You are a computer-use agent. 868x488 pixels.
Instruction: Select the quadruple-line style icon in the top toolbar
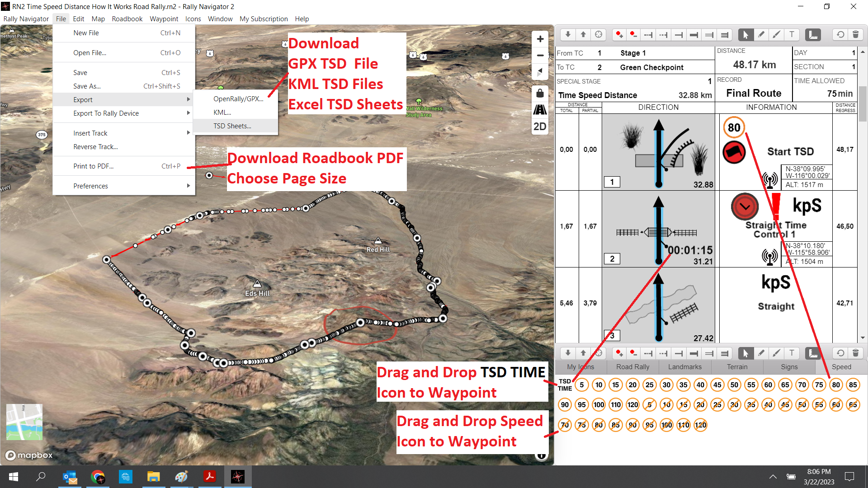coord(725,34)
